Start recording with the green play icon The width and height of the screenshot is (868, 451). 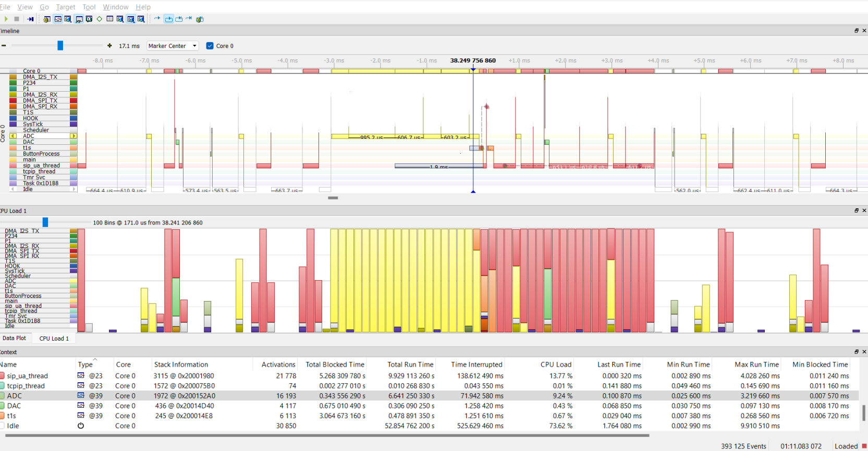click(x=6, y=19)
